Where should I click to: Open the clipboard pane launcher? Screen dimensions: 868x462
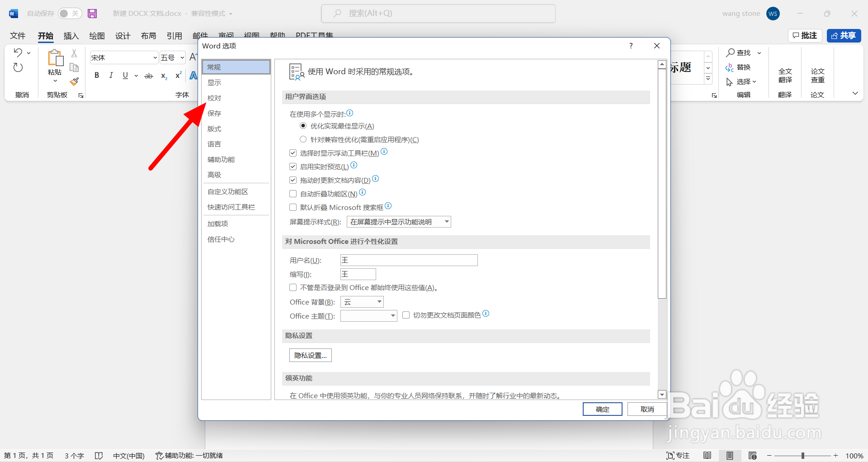pyautogui.click(x=81, y=95)
